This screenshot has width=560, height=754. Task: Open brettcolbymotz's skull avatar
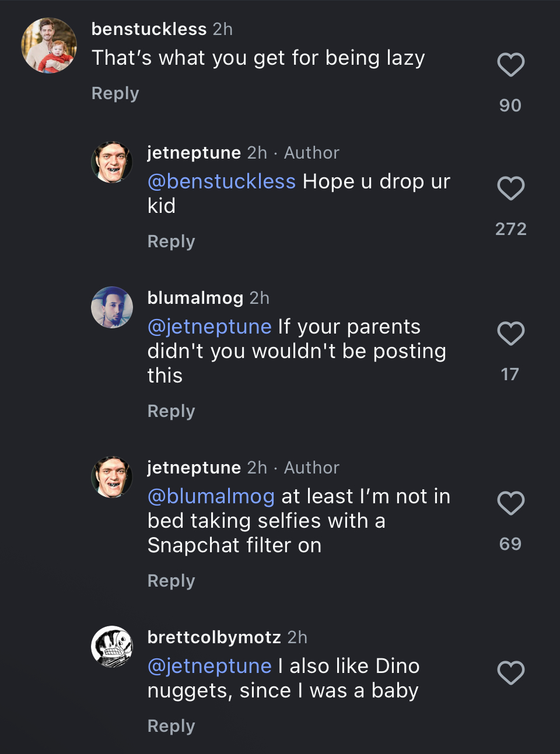(x=112, y=647)
